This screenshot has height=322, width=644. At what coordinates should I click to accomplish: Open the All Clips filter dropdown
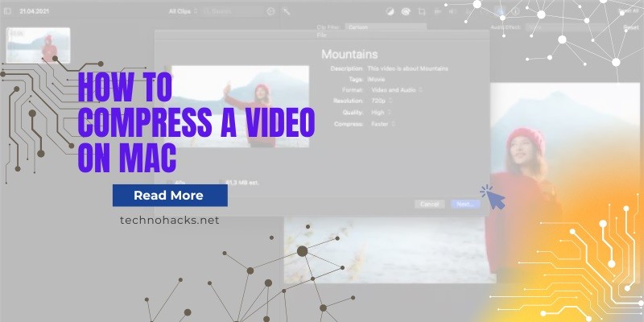tap(183, 11)
